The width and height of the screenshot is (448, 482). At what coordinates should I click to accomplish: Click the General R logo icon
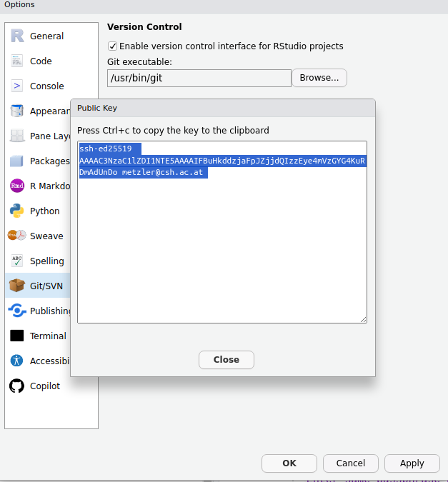[17, 36]
